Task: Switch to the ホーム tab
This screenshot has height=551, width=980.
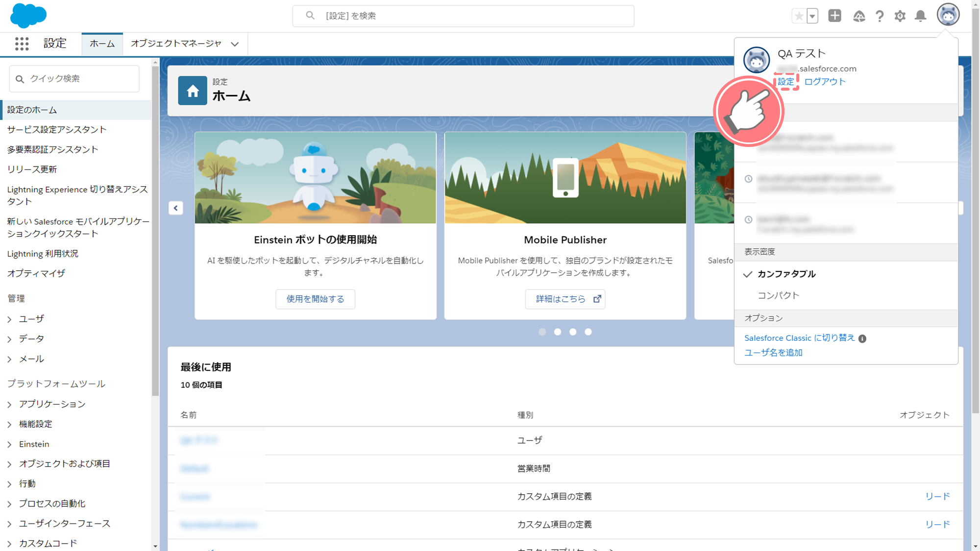Action: pos(102,44)
